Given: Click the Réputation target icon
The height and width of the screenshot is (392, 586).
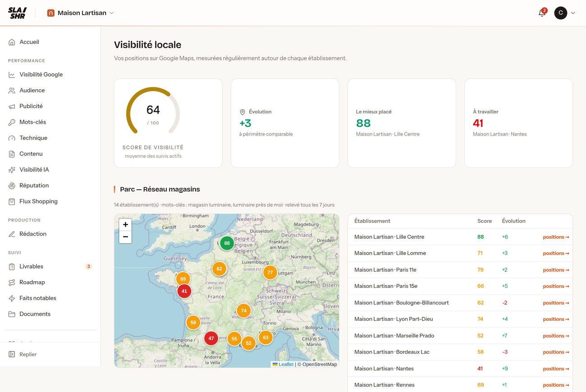Looking at the screenshot, I should point(12,186).
